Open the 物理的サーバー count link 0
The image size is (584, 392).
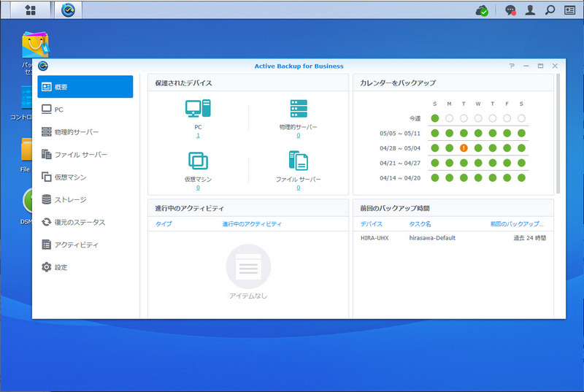point(299,136)
